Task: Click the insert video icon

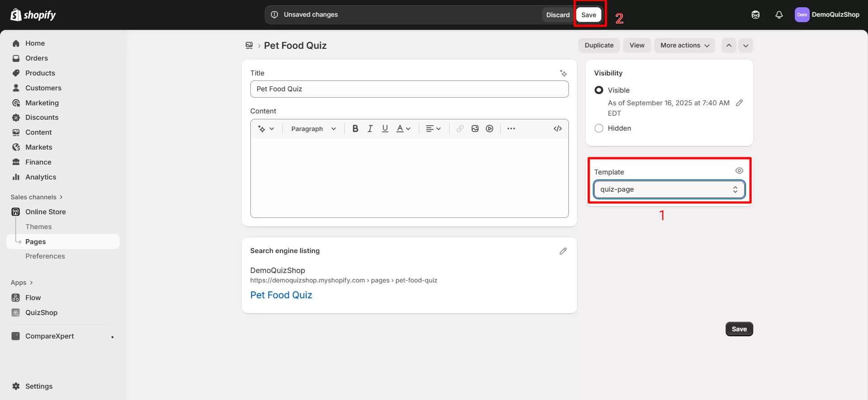Action: (x=489, y=129)
